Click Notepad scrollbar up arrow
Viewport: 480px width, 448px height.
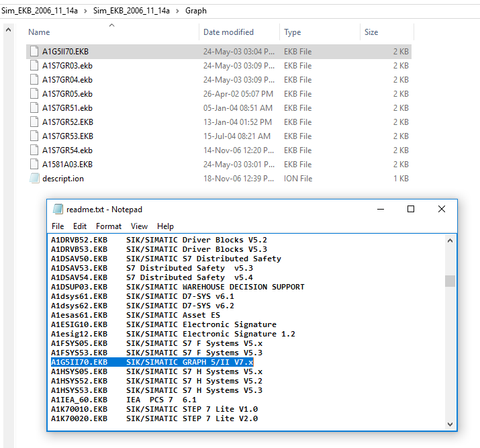pos(450,240)
